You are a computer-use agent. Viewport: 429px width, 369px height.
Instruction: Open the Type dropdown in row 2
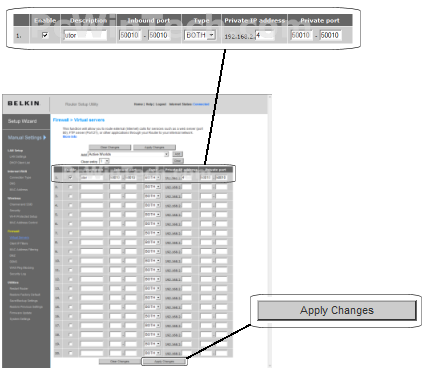pyautogui.click(x=152, y=187)
